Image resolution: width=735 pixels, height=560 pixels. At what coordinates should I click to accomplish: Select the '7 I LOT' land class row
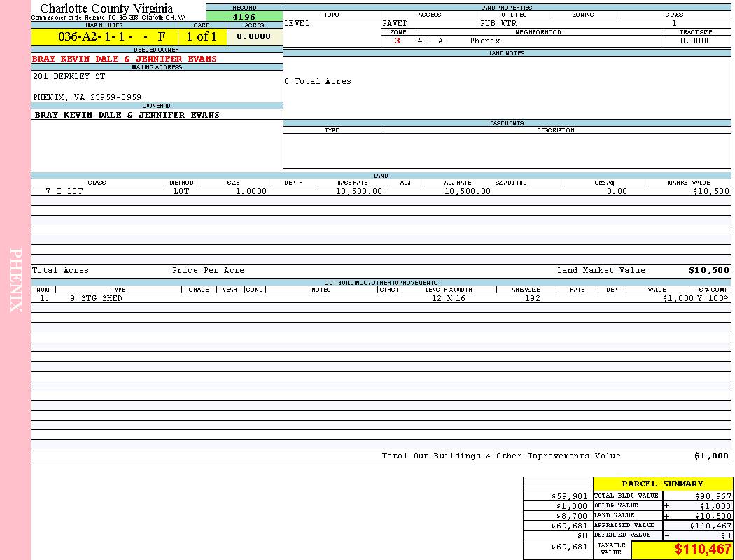pos(64,191)
